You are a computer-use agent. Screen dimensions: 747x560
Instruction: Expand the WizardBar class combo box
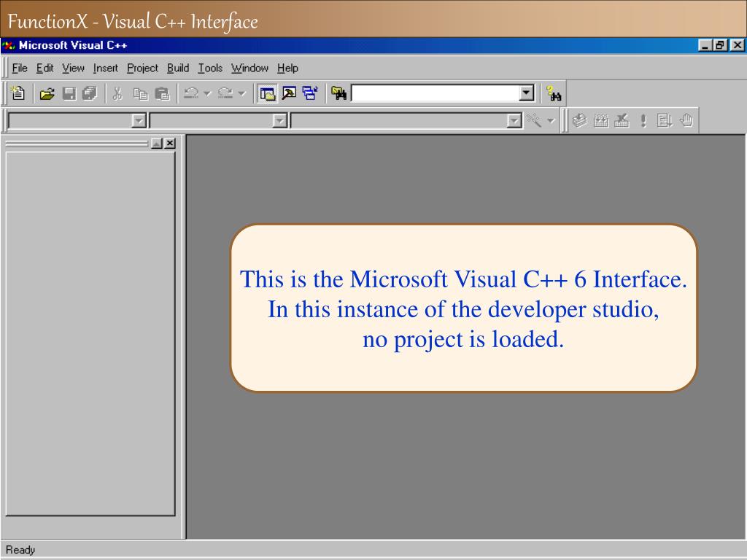point(138,121)
